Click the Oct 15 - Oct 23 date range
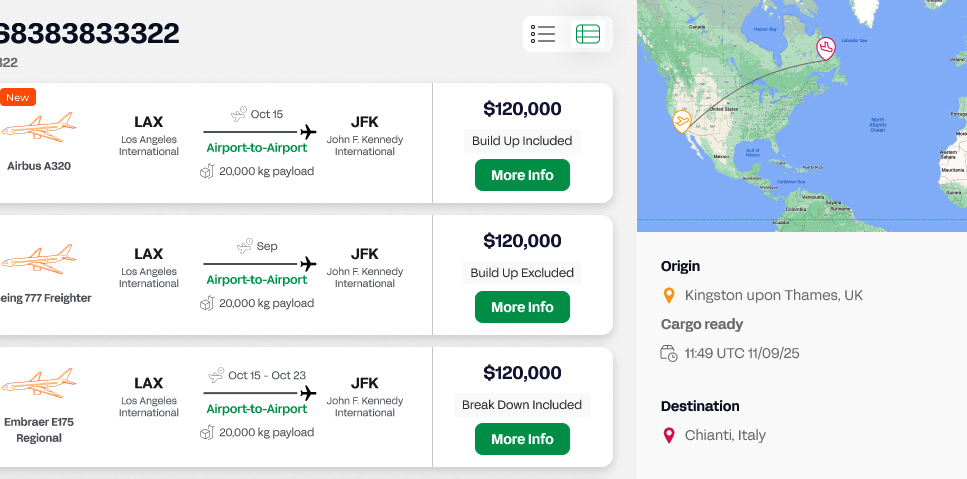Viewport: 967px width, 479px height. click(267, 375)
